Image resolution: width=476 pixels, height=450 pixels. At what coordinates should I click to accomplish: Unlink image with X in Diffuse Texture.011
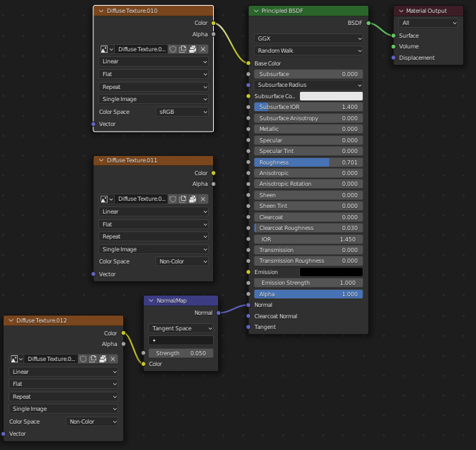[203, 199]
